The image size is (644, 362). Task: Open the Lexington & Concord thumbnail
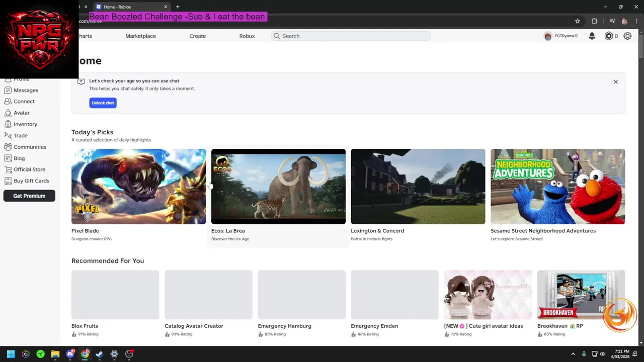[418, 187]
